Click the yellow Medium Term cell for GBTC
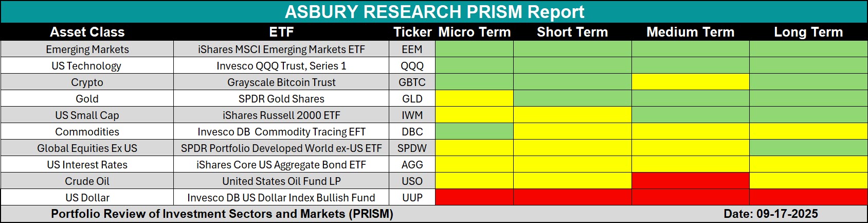 pyautogui.click(x=690, y=82)
